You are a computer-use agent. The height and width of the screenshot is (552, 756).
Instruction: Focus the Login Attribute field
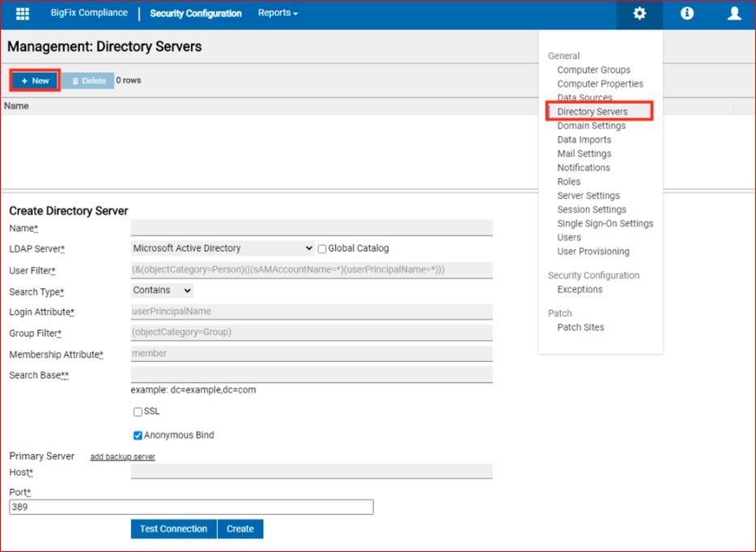[x=312, y=312]
